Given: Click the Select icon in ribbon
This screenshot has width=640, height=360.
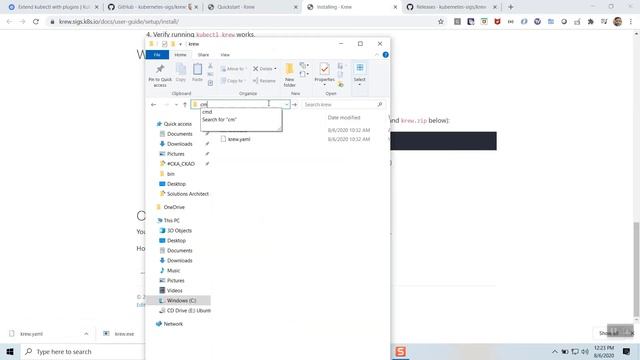Looking at the screenshot, I should 360,68.
